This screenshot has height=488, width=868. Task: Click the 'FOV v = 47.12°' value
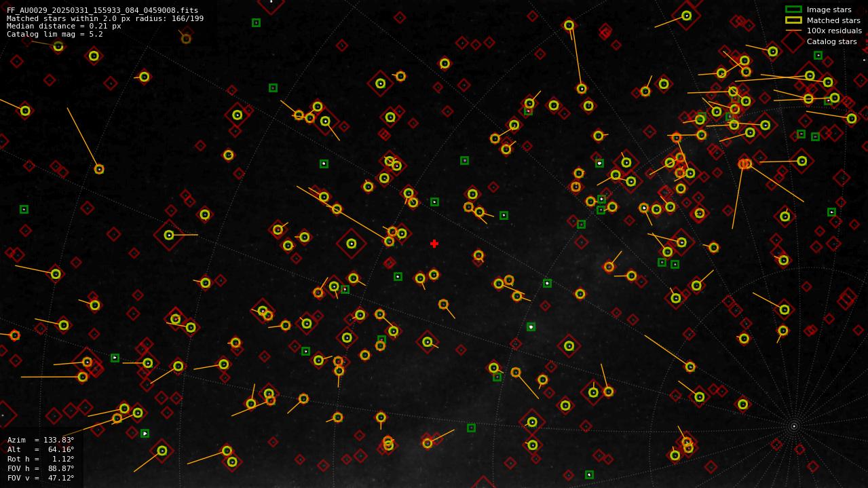click(41, 478)
